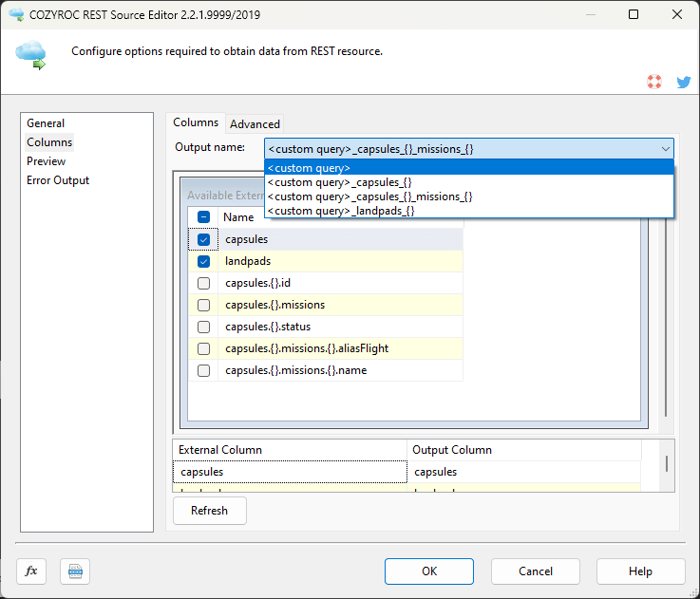The width and height of the screenshot is (700, 599).
Task: Open the Twitter bird icon
Action: click(684, 82)
